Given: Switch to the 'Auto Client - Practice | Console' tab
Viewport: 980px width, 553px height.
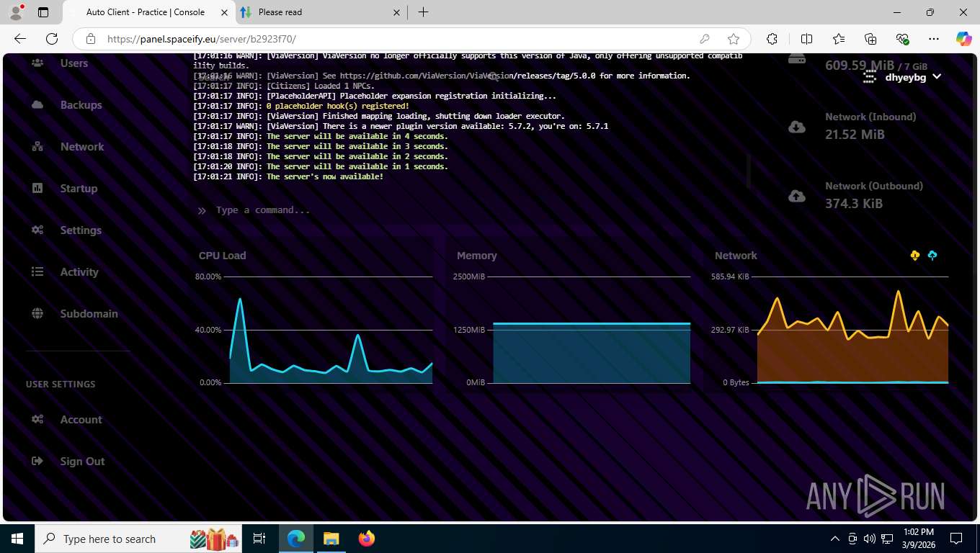Looking at the screenshot, I should (x=144, y=12).
